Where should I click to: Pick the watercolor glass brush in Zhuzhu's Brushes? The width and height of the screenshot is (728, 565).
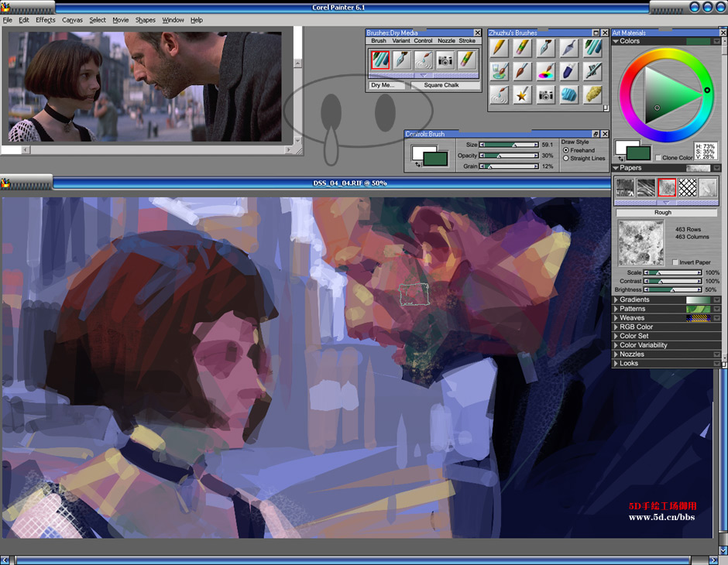[499, 72]
